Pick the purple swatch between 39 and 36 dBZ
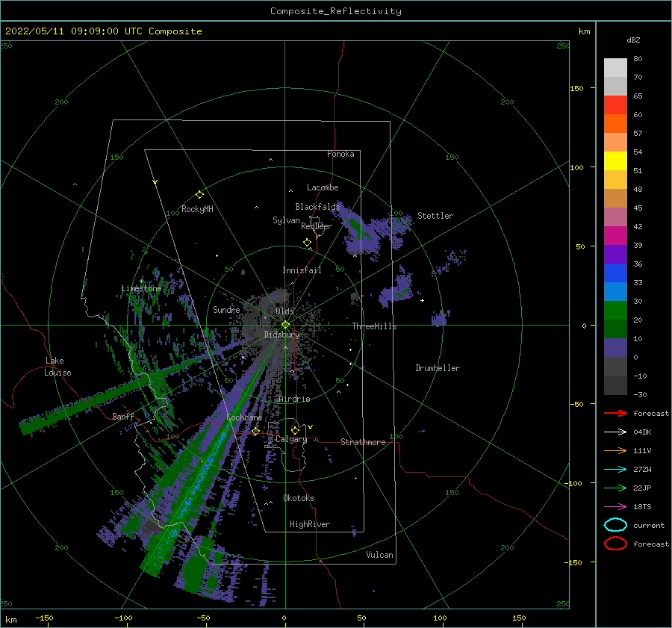Viewport: 672px width, 628px height. pos(615,255)
